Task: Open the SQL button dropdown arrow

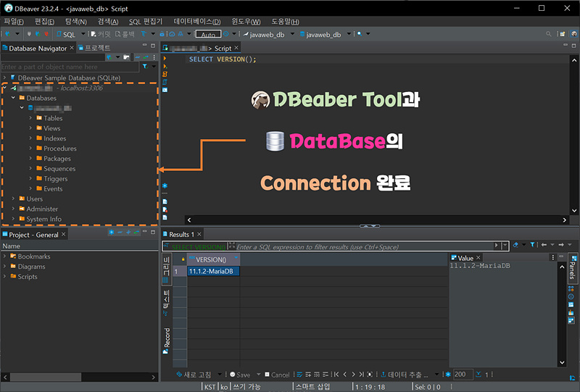Action: (x=83, y=34)
